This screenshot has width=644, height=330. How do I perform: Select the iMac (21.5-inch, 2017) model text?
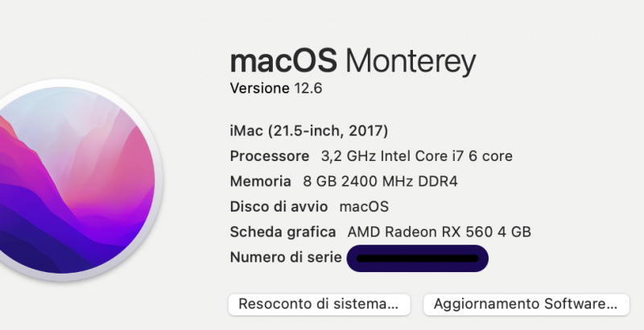click(310, 130)
